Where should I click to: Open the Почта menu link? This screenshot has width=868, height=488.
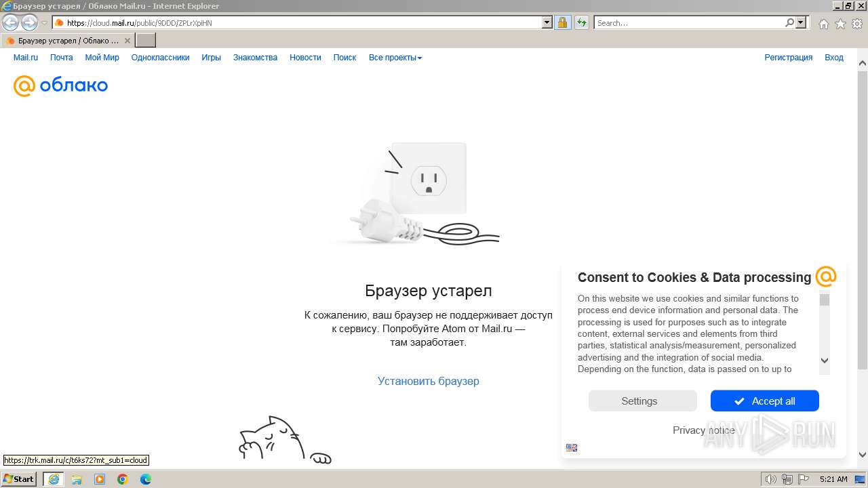[61, 58]
